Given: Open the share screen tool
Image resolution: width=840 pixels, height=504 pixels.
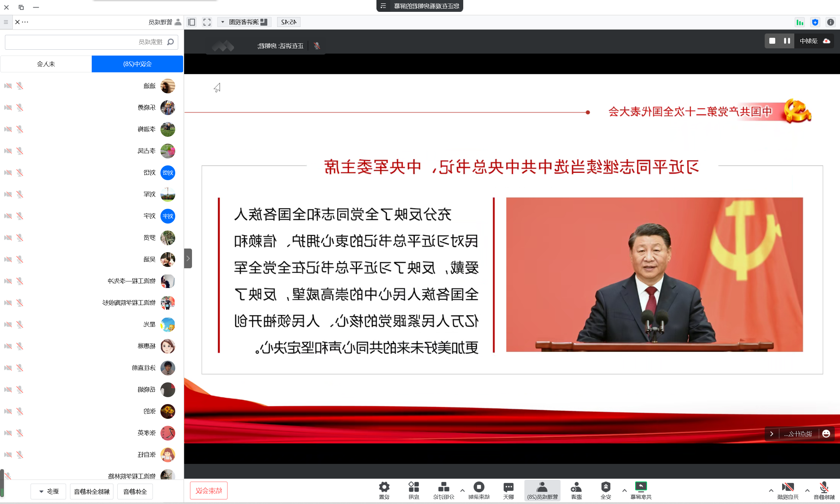Looking at the screenshot, I should [x=641, y=487].
